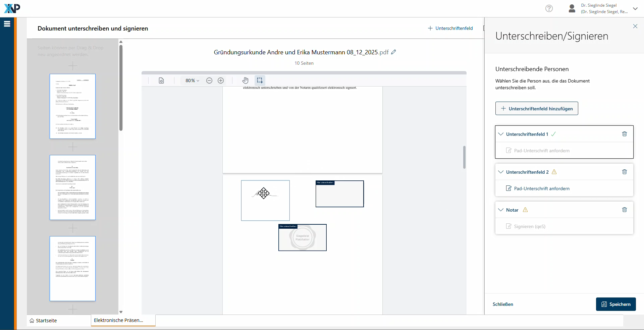Remove the Notar field via trash icon
The height and width of the screenshot is (330, 644).
pos(624,210)
